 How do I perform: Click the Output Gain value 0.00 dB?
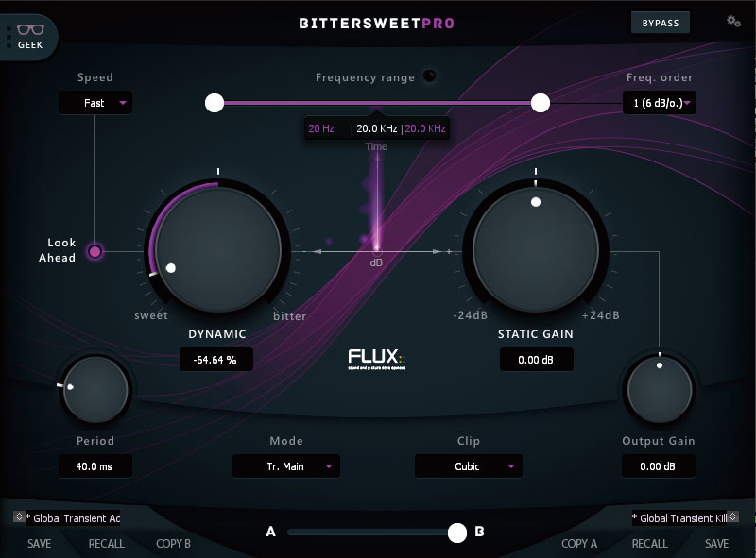point(658,466)
